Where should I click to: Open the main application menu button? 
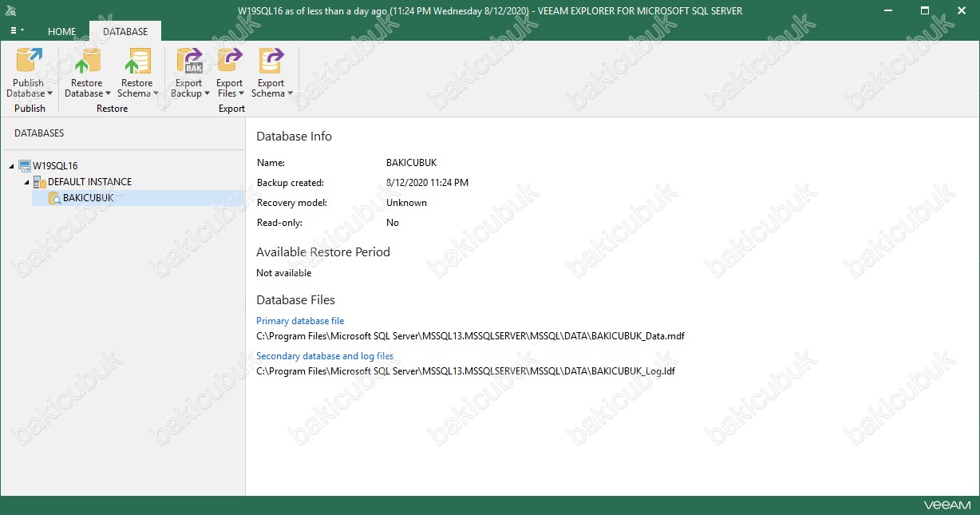coord(17,31)
